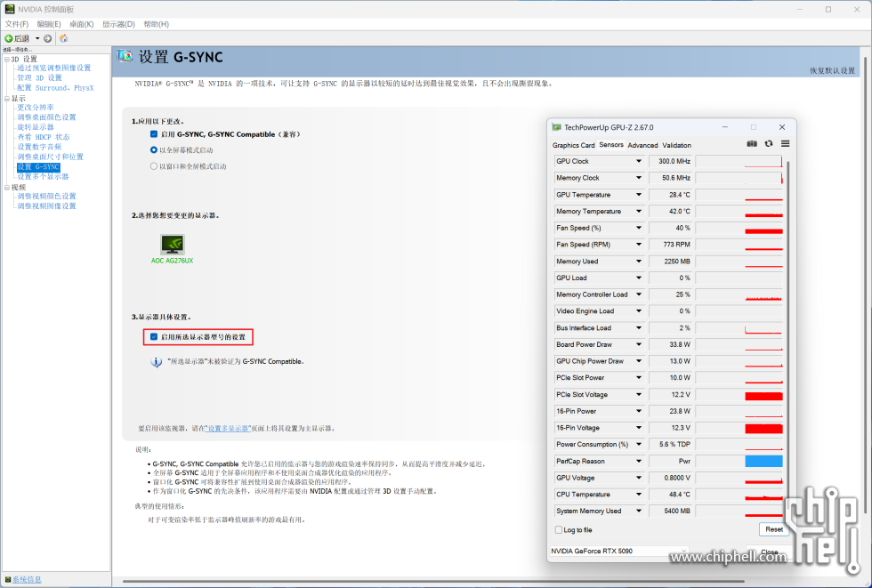872x588 pixels.
Task: Collapse the 视频 tree node
Action: (7, 188)
